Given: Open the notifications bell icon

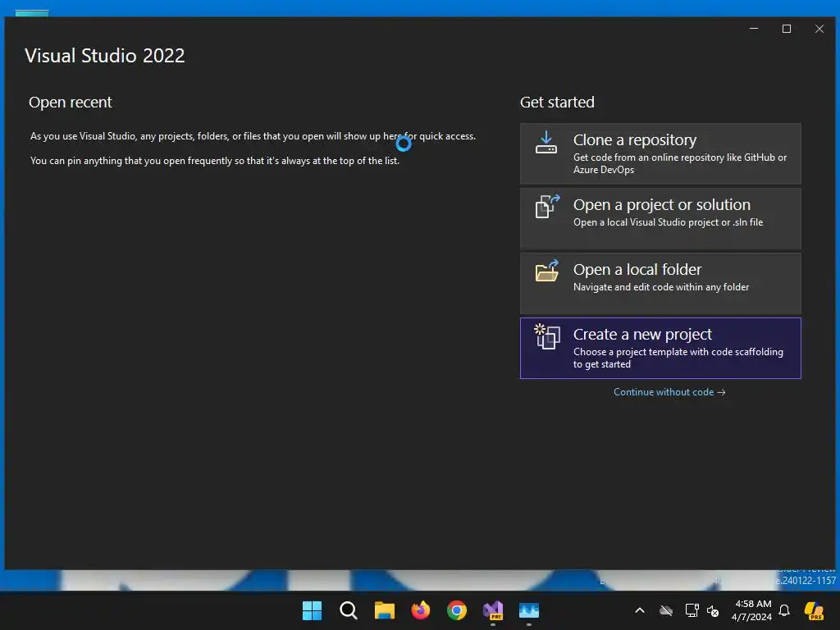Looking at the screenshot, I should coord(783,610).
